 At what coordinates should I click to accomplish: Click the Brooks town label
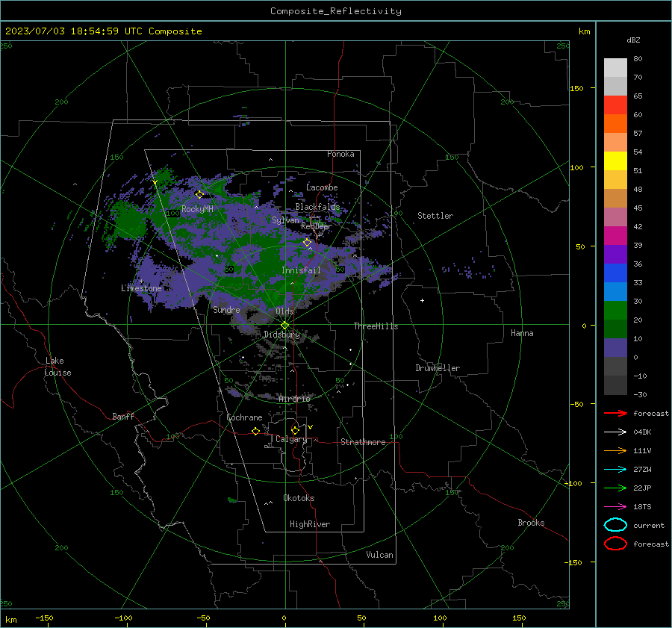[x=531, y=523]
